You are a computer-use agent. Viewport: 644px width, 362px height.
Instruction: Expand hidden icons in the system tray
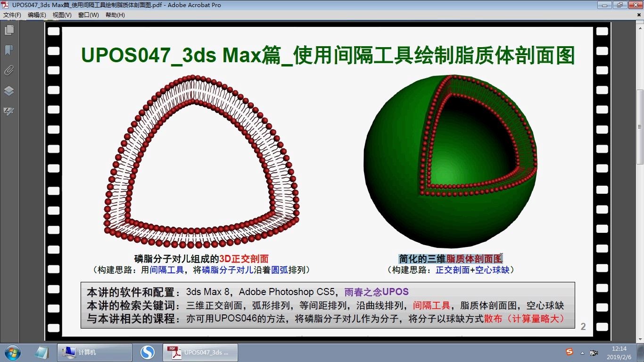point(582,352)
